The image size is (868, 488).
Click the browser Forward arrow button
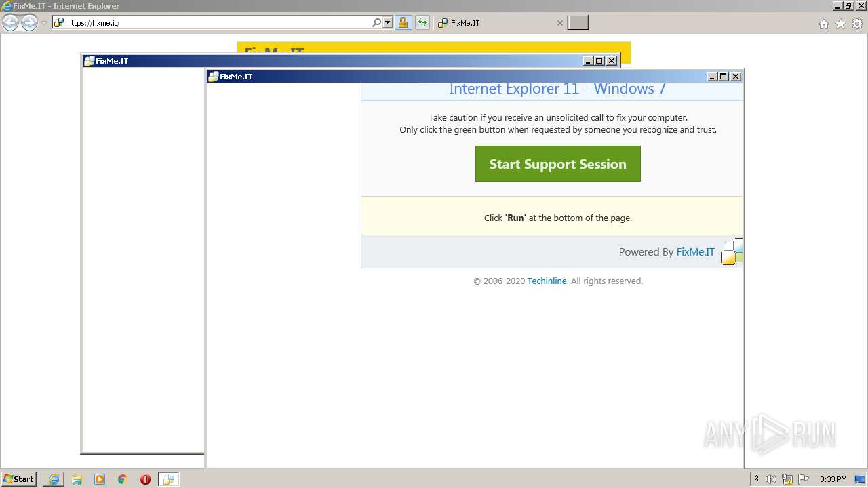coord(29,23)
